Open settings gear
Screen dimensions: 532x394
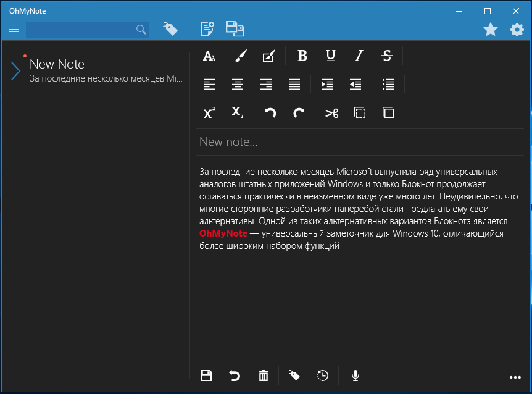517,30
